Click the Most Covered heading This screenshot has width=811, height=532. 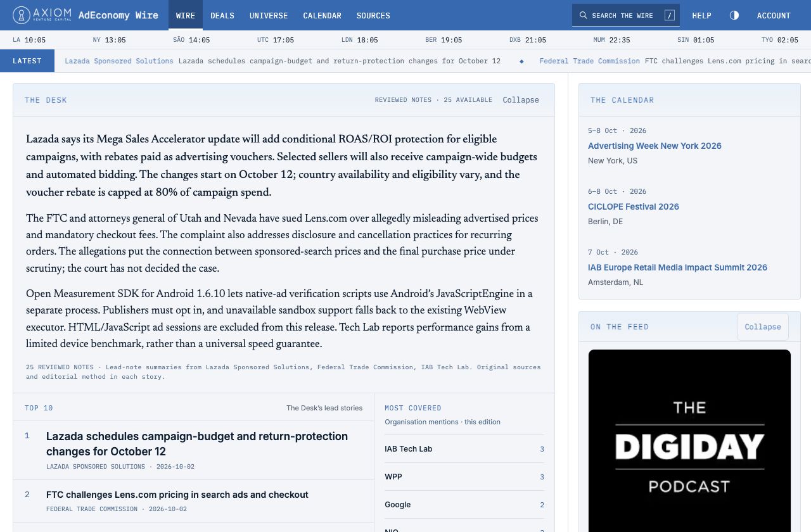pyautogui.click(x=413, y=408)
